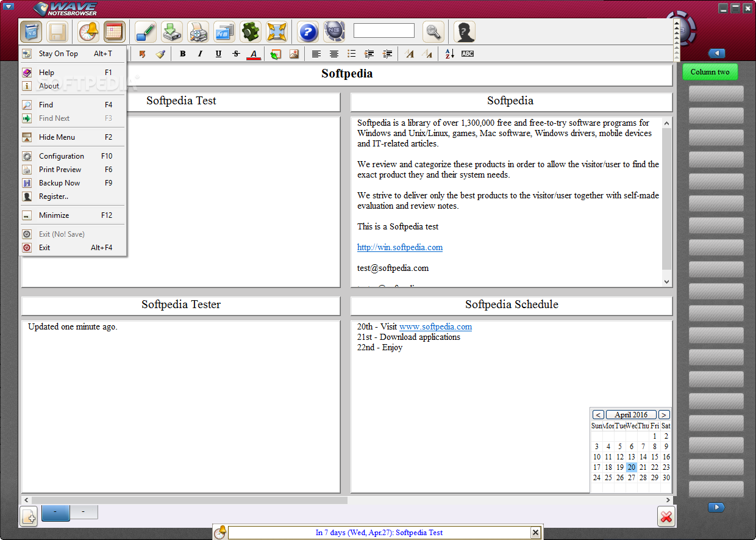Open print preview from toolbar
Image resolution: width=756 pixels, height=540 pixels.
tap(198, 31)
